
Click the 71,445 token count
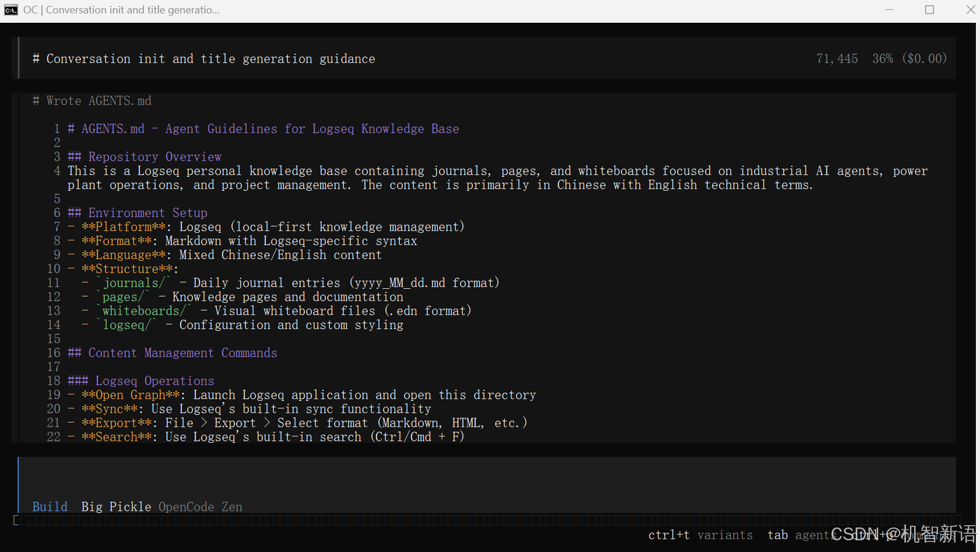837,59
